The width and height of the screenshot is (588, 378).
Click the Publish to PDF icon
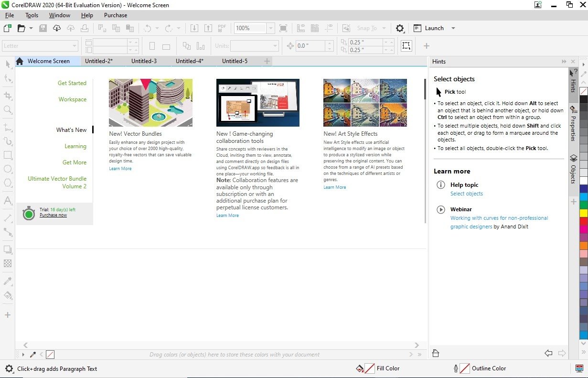(222, 28)
